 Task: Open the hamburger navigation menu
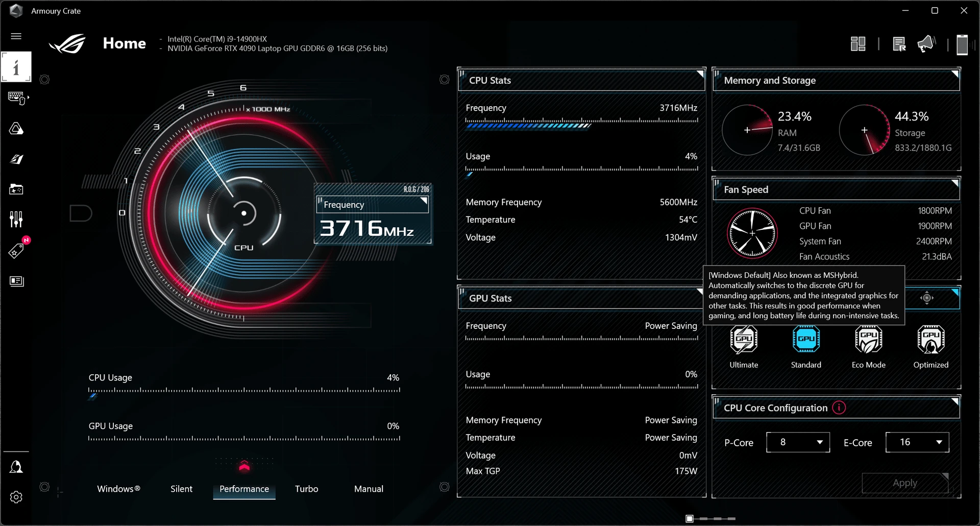(16, 36)
